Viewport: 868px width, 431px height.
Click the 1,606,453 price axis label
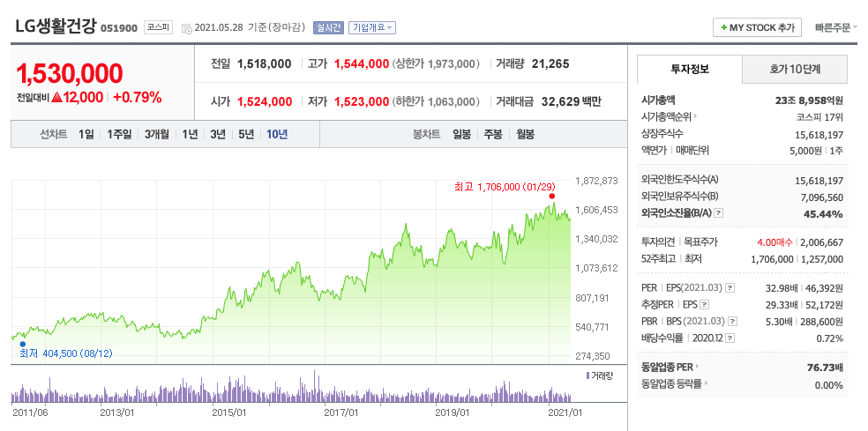pos(597,210)
